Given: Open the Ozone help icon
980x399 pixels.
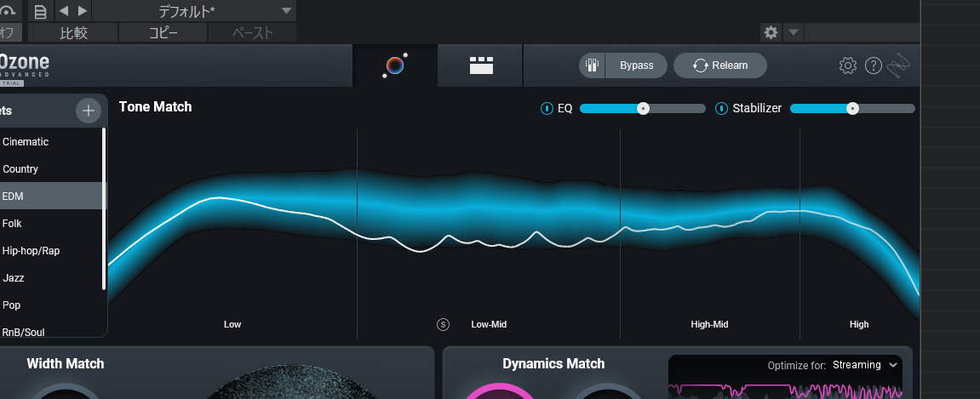Looking at the screenshot, I should (x=873, y=66).
